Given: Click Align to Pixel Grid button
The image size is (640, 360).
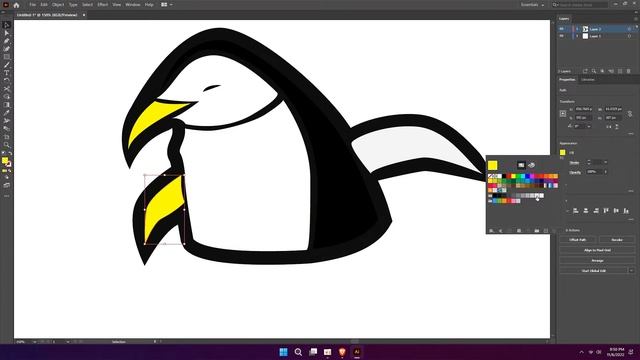Looking at the screenshot, I should coord(597,250).
